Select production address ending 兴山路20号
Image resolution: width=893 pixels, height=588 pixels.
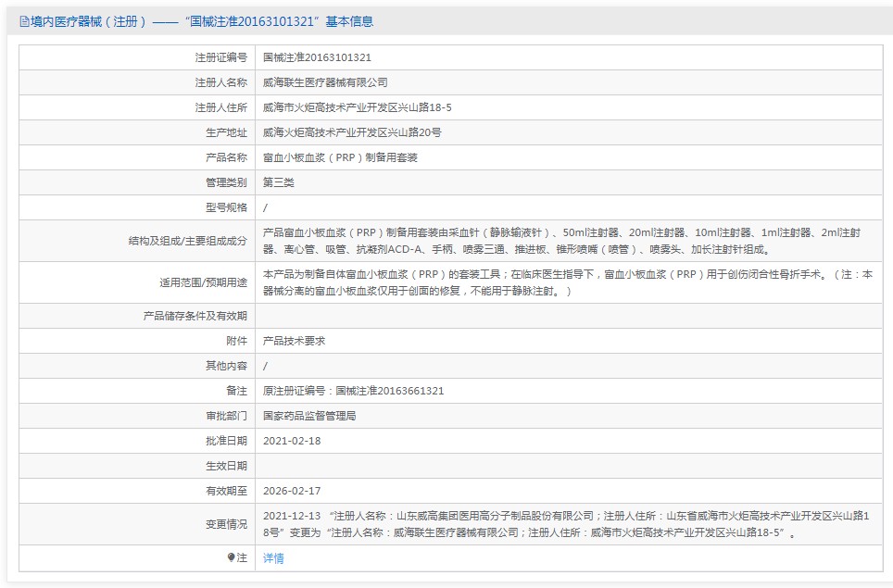click(x=352, y=132)
